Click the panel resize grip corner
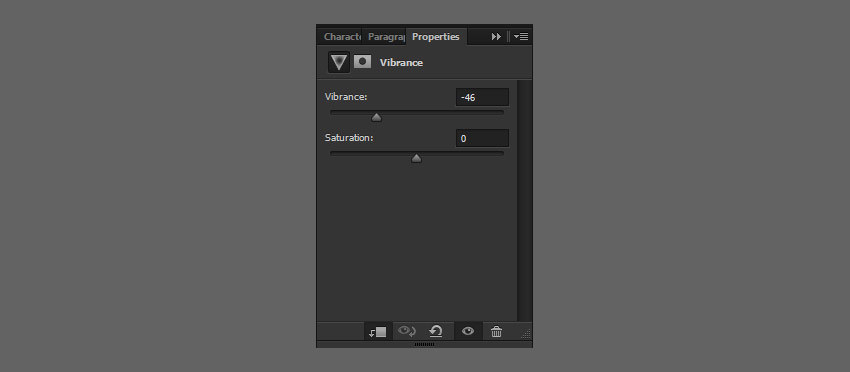 tap(526, 333)
